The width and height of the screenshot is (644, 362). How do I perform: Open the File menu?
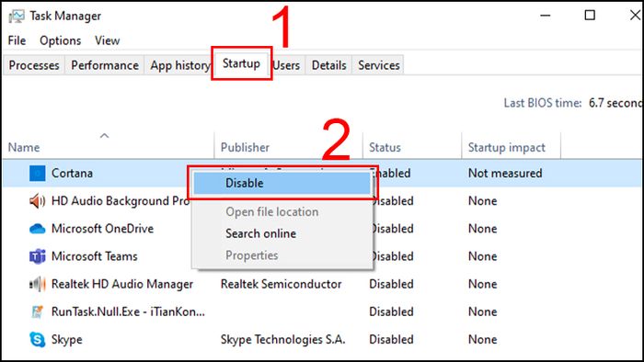pyautogui.click(x=17, y=40)
